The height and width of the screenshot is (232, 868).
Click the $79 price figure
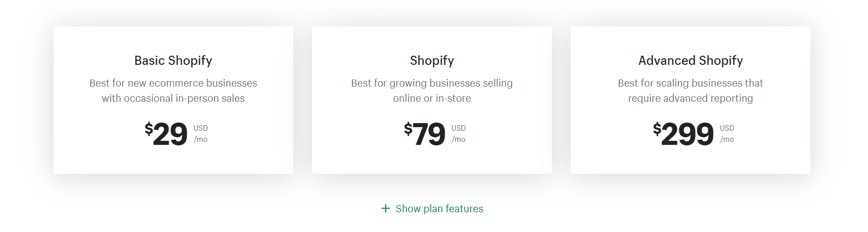pyautogui.click(x=429, y=134)
